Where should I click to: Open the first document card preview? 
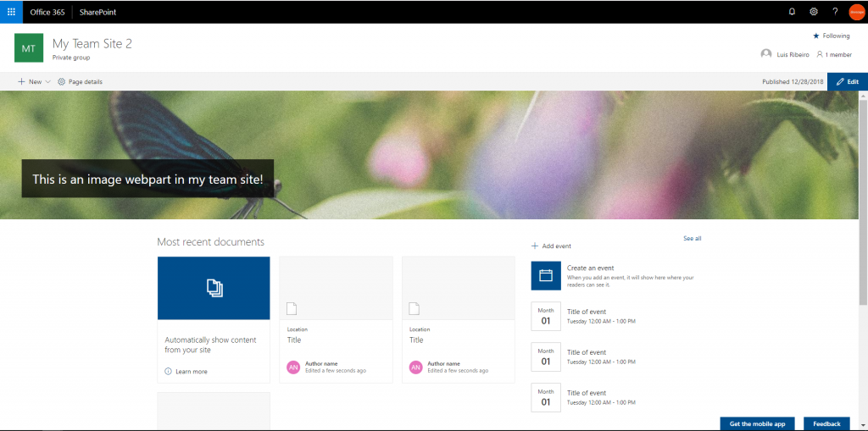[336, 288]
